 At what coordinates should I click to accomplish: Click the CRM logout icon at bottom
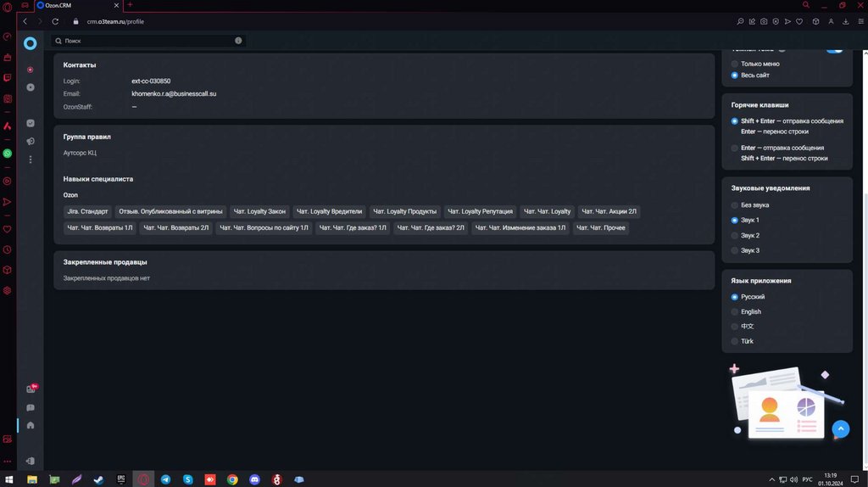pyautogui.click(x=31, y=461)
